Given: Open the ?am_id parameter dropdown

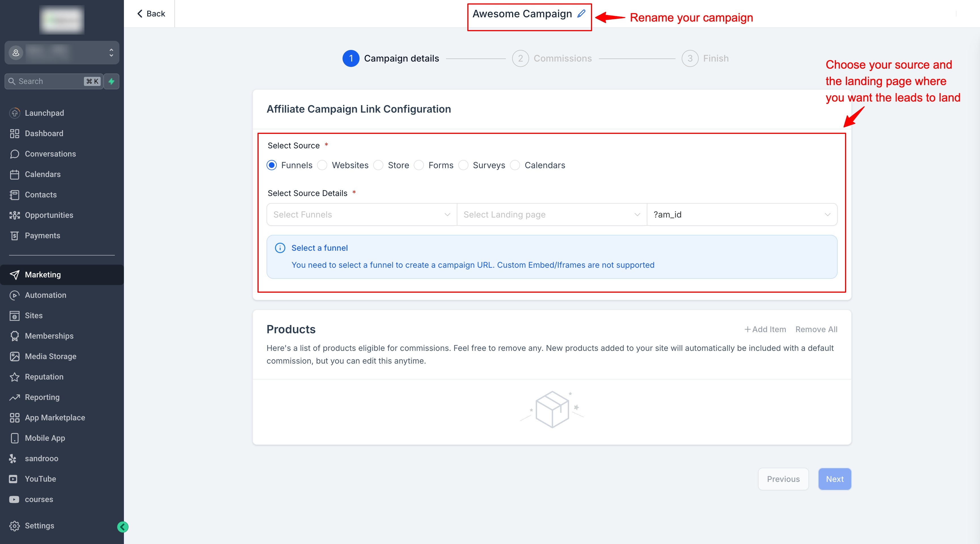Looking at the screenshot, I should click(x=742, y=214).
